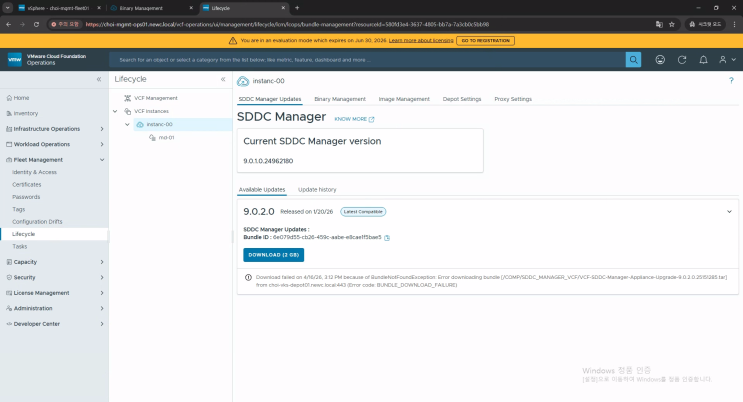
Task: Click the translate page icon
Action: point(659,24)
